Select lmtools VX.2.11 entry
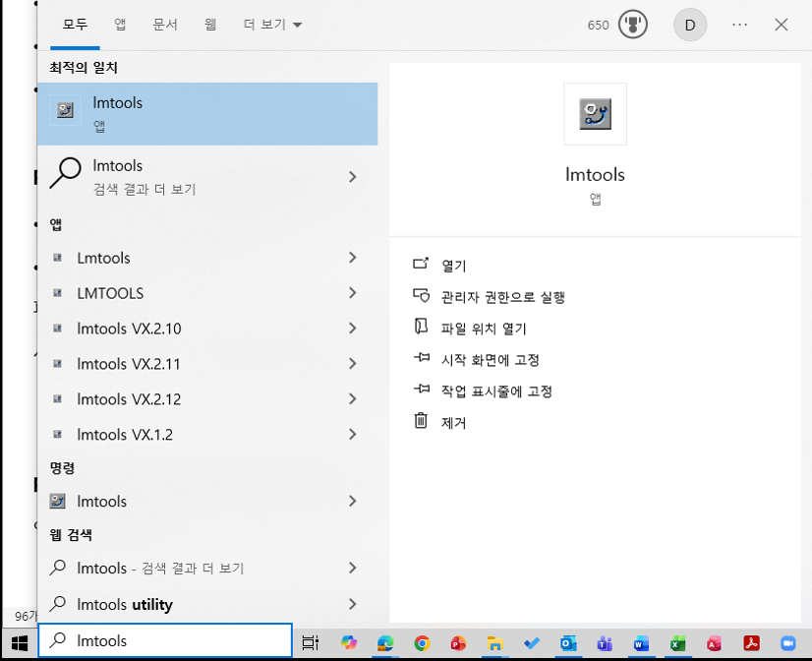 coord(207,364)
